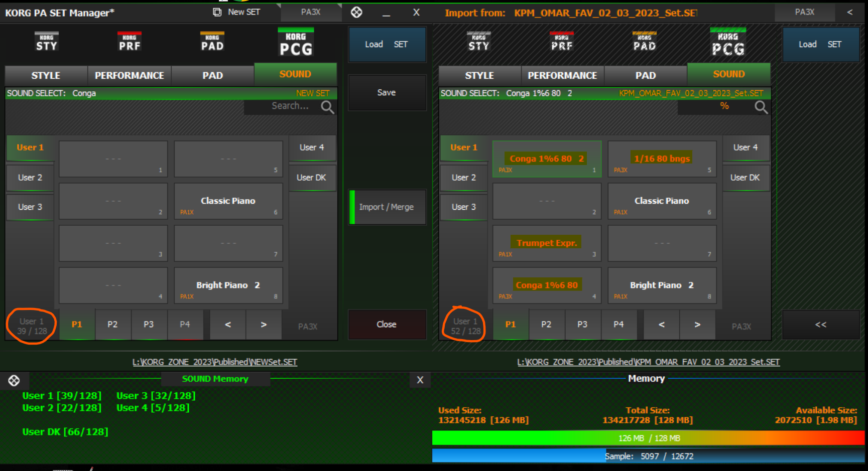Click the 126 MB / 128 MB memory bar
The image size is (868, 471).
[x=648, y=438]
